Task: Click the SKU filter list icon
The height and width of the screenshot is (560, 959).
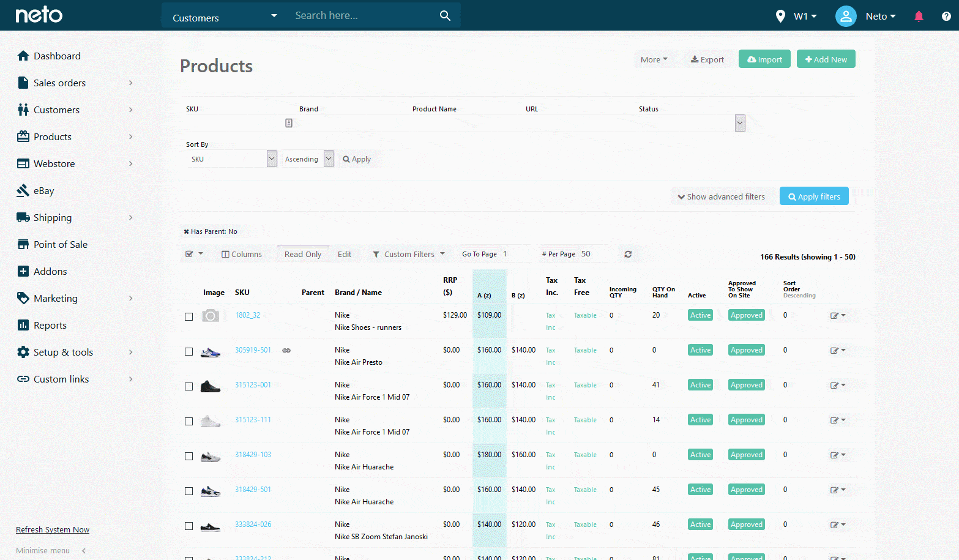Action: (x=289, y=123)
